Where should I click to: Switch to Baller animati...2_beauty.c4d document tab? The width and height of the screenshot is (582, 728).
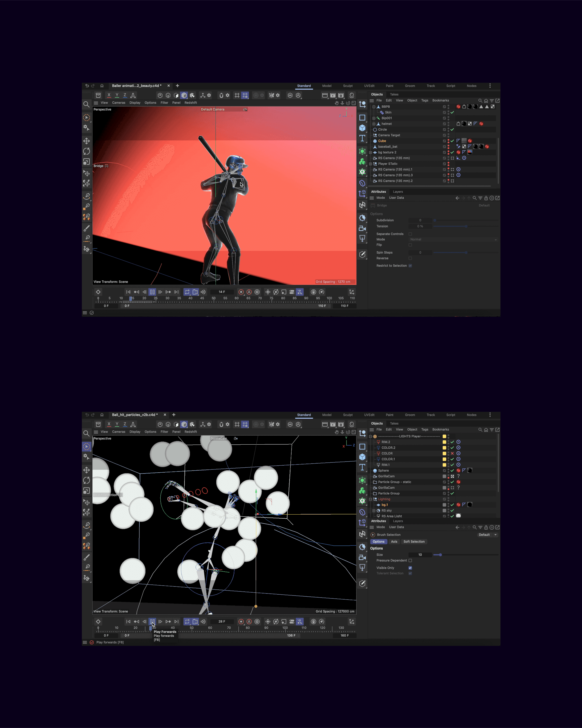[136, 86]
